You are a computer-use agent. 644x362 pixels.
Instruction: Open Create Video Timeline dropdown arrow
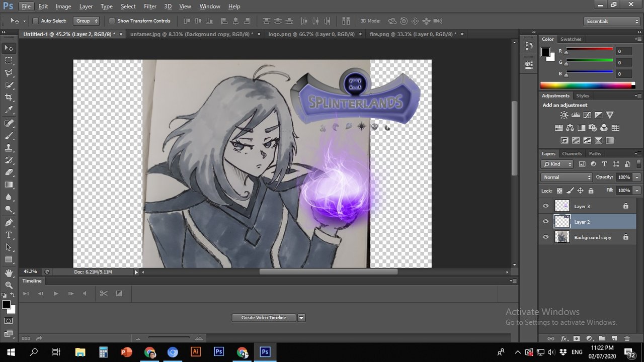[x=301, y=318]
